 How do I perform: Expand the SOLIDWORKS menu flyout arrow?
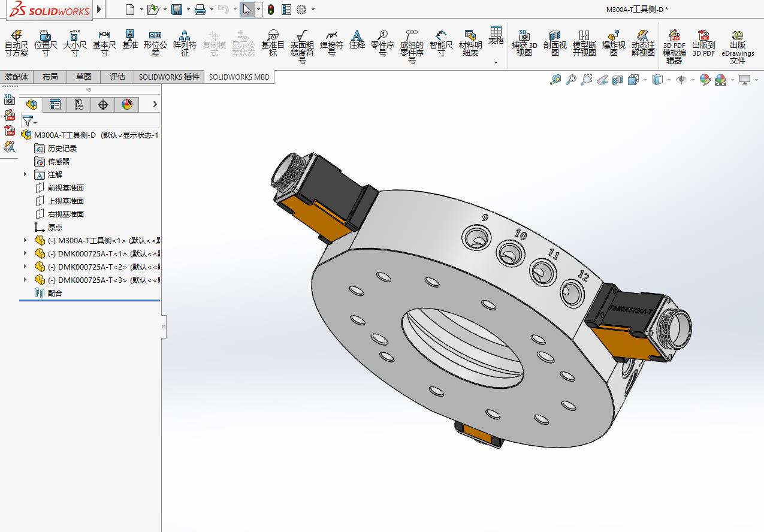99,9
